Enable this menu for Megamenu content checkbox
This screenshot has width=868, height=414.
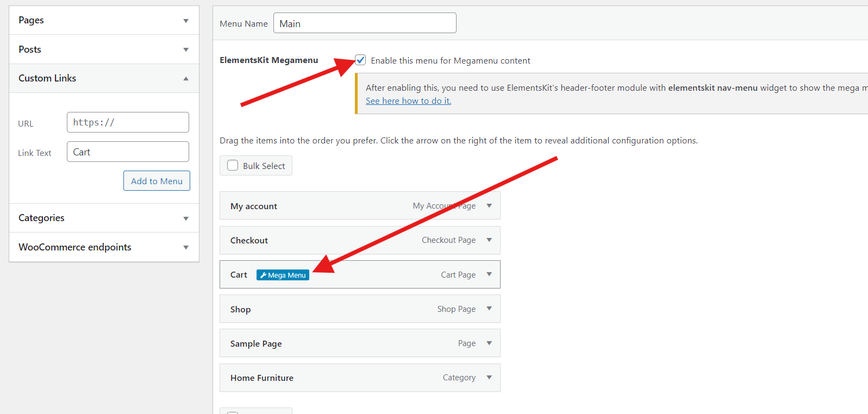point(360,60)
